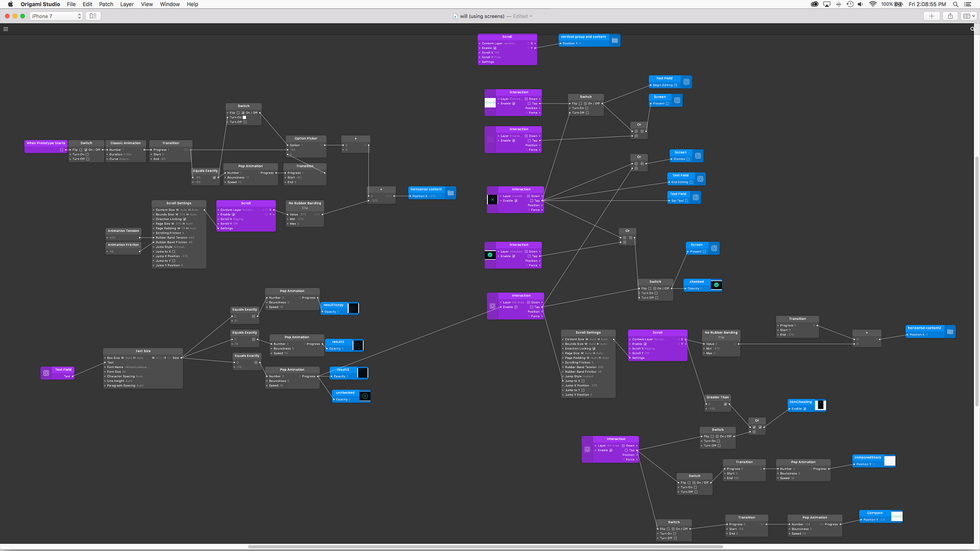This screenshot has width=980, height=551.
Task: Open the hamburger layer list icon
Action: 6,29
